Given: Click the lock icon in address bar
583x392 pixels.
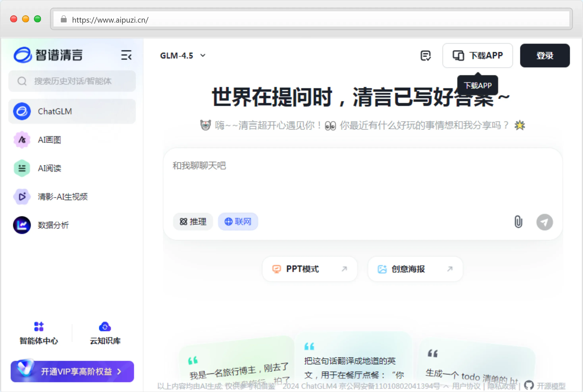Looking at the screenshot, I should click(64, 19).
